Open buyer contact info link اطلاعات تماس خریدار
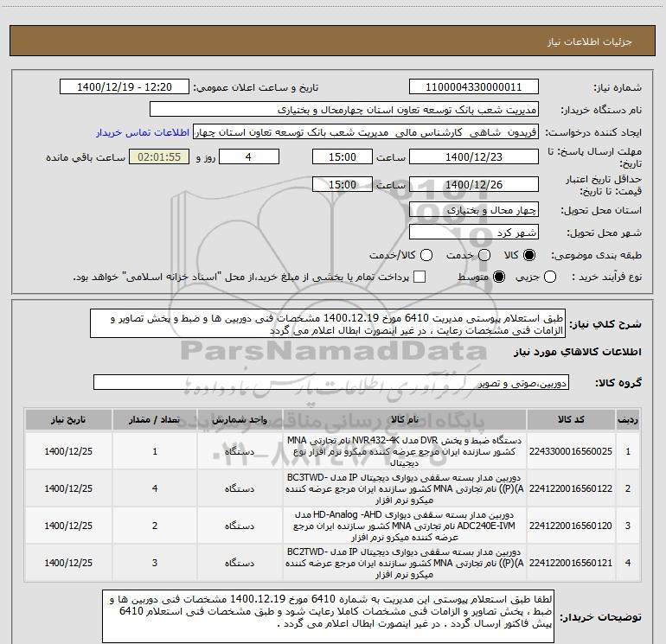The height and width of the screenshot is (644, 666). pos(143,132)
